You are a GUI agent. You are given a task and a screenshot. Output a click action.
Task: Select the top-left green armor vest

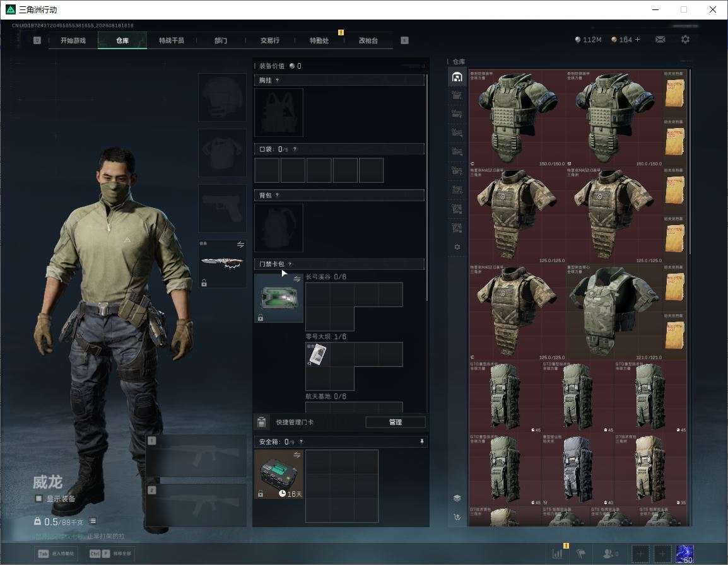point(517,118)
